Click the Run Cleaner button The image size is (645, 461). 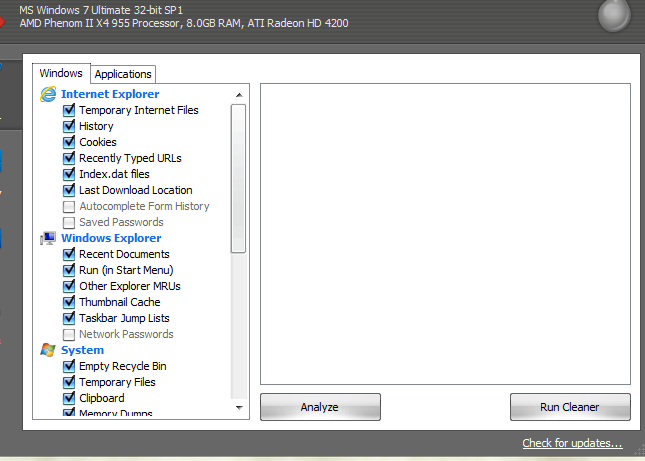point(570,407)
